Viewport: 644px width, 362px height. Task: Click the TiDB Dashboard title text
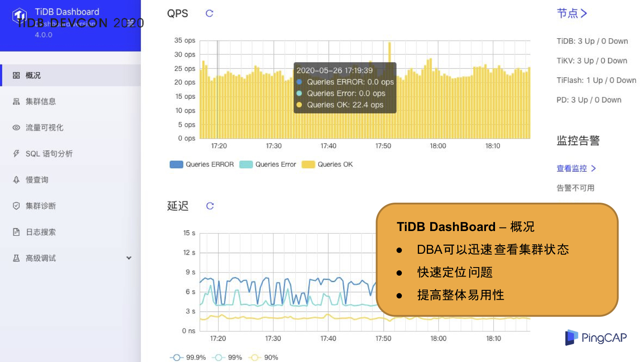(67, 12)
